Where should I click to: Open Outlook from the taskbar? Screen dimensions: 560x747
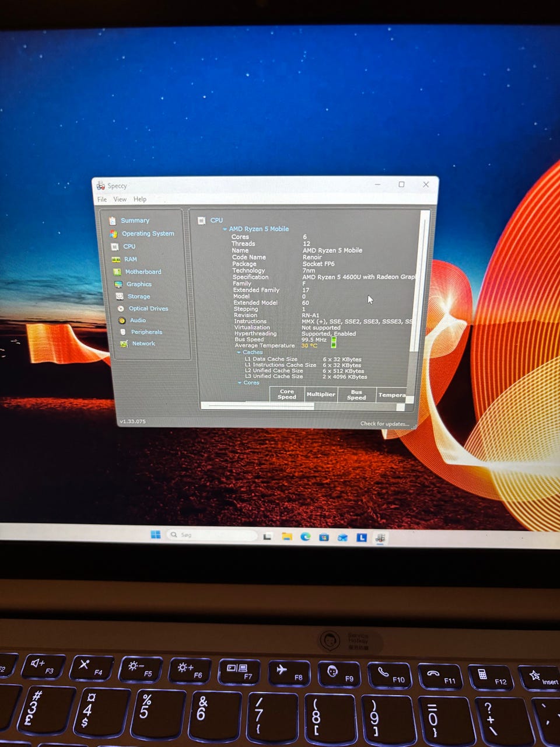tap(342, 537)
